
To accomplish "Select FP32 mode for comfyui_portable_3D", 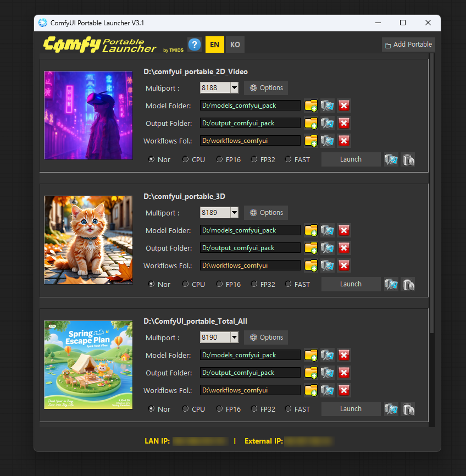I will (263, 285).
